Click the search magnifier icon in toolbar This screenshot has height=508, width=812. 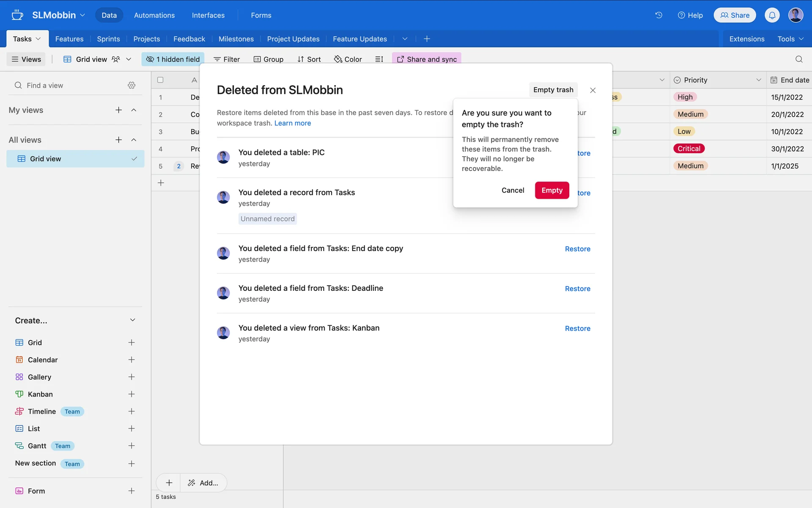[798, 59]
